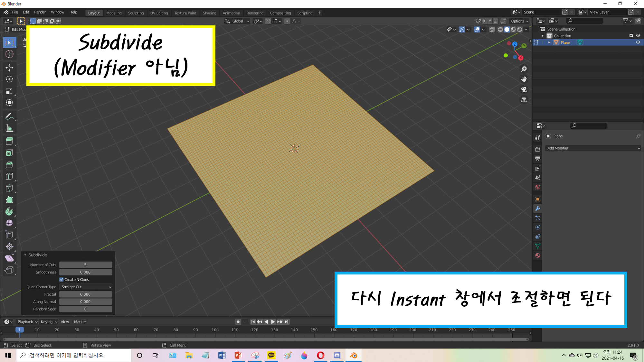
Task: Toggle camera view in viewport
Action: pos(524,89)
